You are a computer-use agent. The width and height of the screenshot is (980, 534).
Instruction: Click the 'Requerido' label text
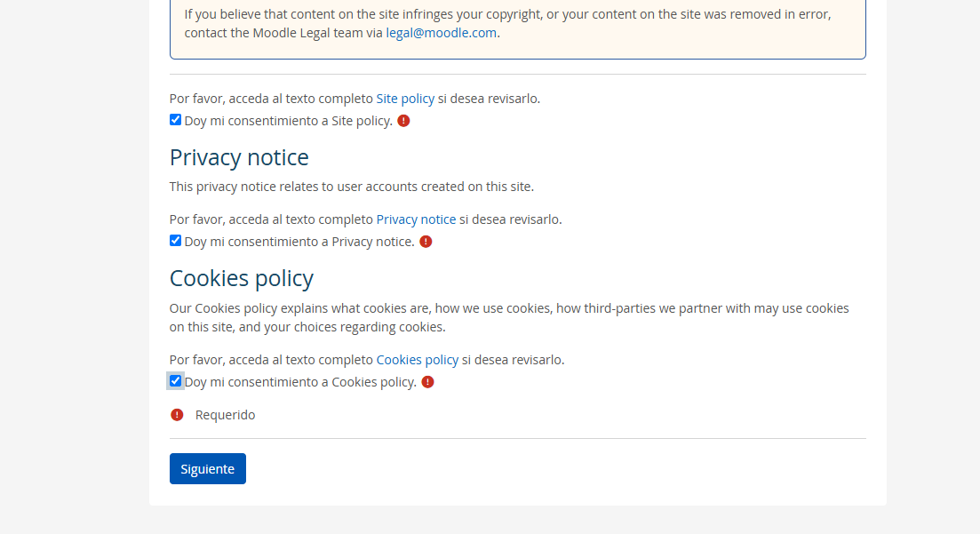(x=225, y=415)
